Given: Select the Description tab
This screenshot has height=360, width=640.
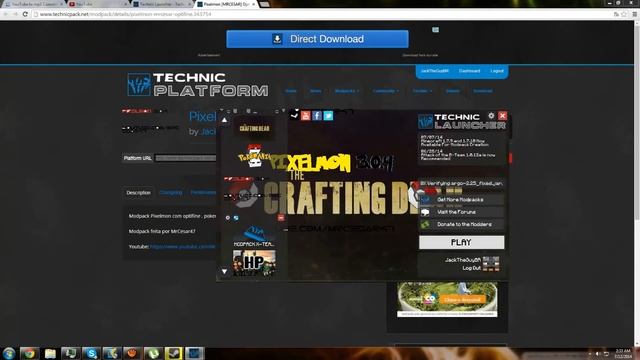Looking at the screenshot, I should pyautogui.click(x=138, y=193).
